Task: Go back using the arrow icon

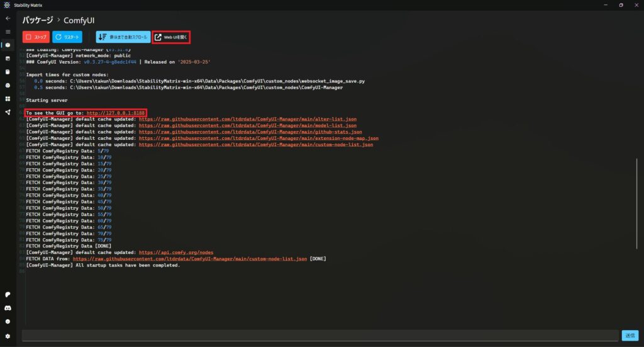Action: click(x=8, y=18)
